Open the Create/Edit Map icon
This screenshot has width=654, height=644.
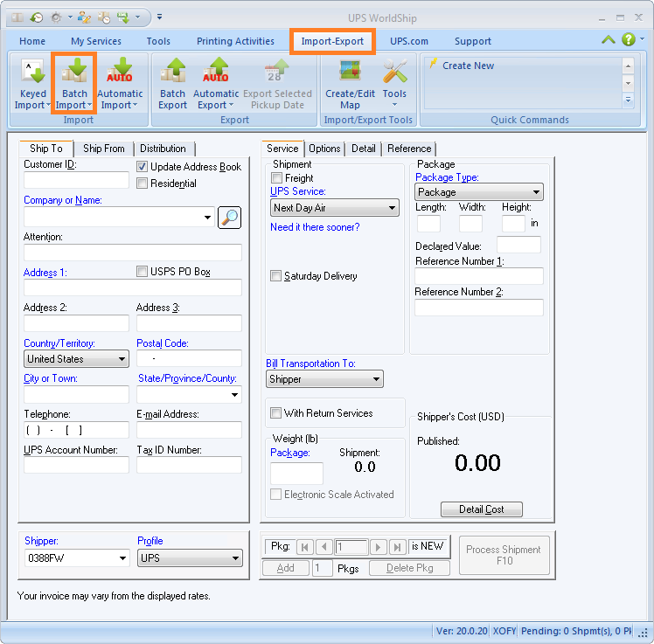(x=350, y=70)
